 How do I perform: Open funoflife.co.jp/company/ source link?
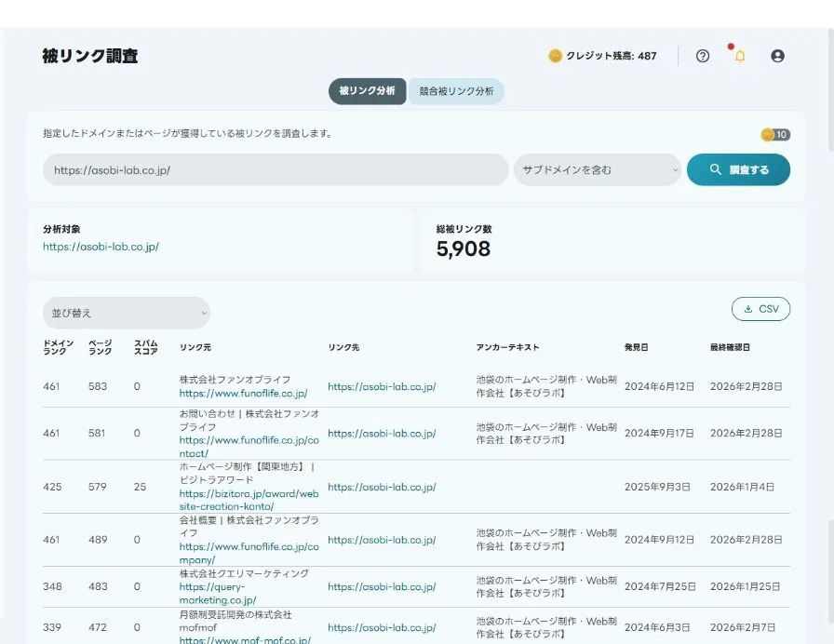(x=249, y=553)
